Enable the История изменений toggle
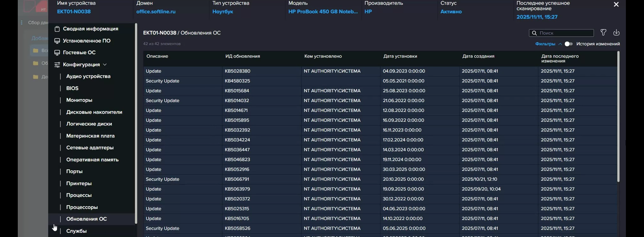The image size is (644, 237). point(569,44)
